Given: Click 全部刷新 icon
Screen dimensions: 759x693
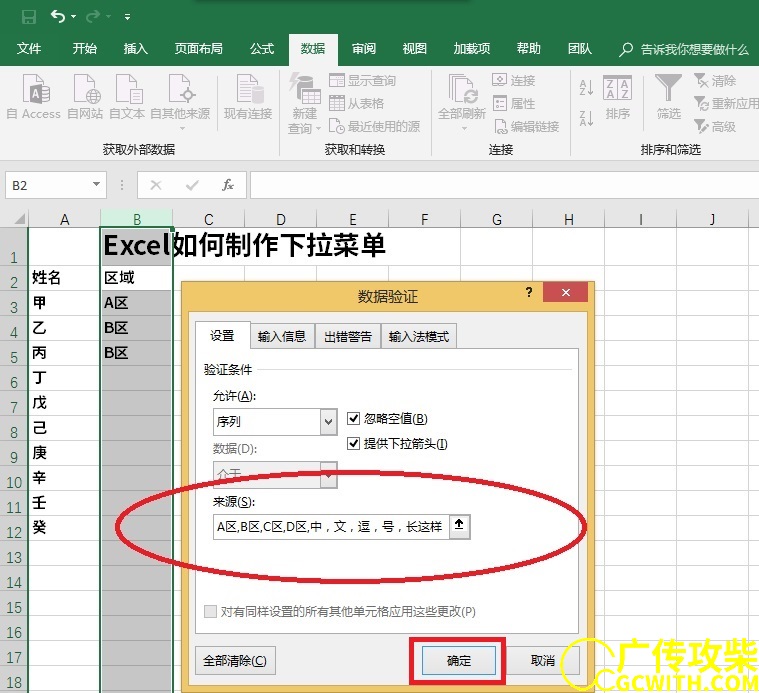Looking at the screenshot, I should [462, 103].
